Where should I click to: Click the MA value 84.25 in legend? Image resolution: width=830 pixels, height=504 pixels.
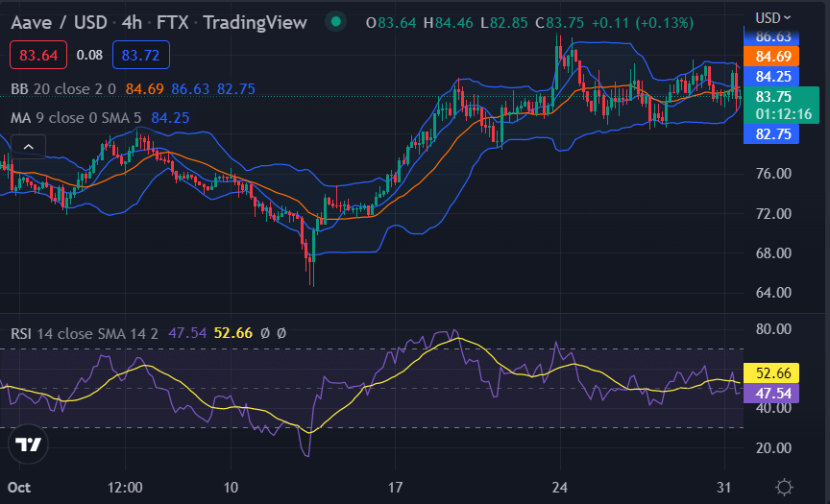[x=170, y=117]
